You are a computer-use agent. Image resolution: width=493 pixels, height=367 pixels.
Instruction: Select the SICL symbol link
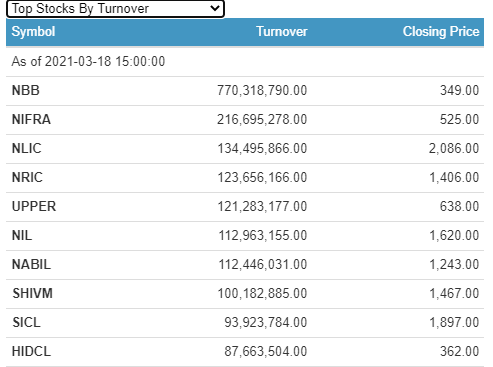[x=26, y=322]
